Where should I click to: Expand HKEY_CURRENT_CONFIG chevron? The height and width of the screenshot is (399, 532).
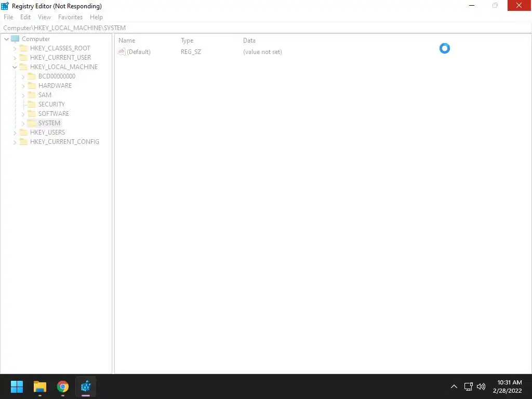[x=15, y=142]
